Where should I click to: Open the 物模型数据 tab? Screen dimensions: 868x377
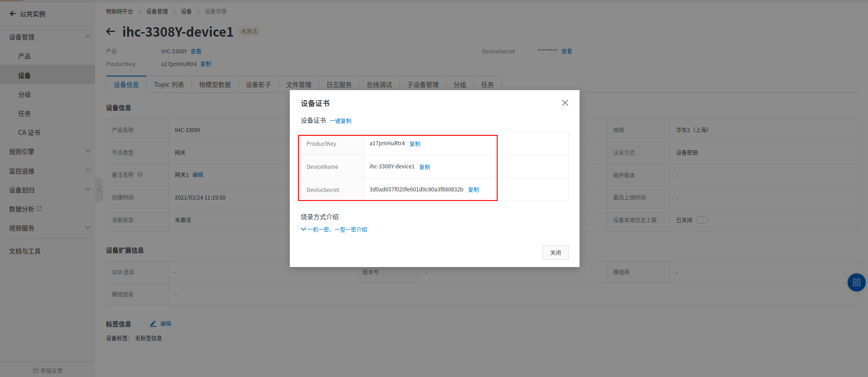click(215, 85)
